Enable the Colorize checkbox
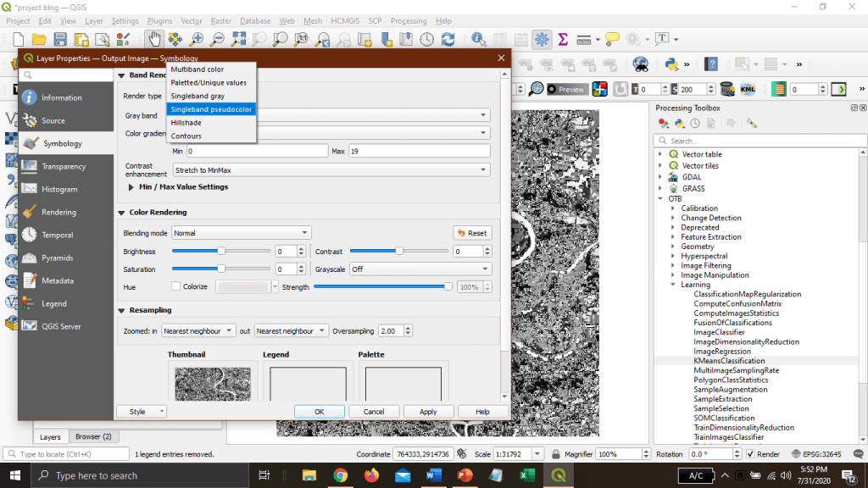 click(176, 286)
